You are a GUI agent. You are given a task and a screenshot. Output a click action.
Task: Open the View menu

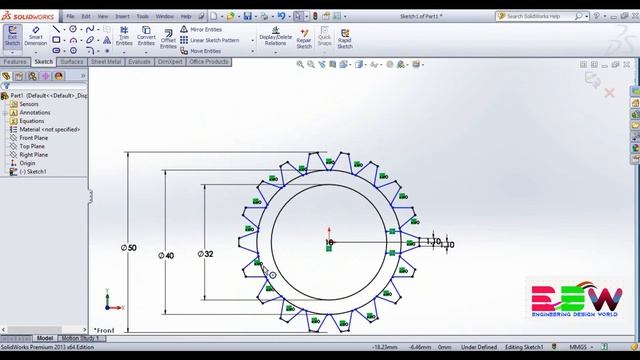(x=103, y=16)
